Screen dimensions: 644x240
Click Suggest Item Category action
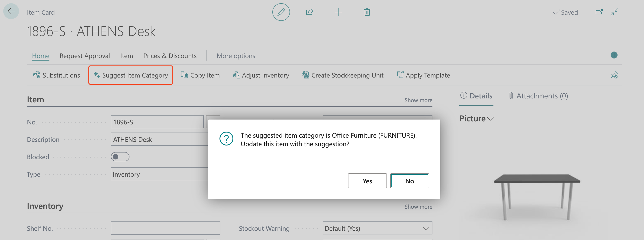(131, 75)
